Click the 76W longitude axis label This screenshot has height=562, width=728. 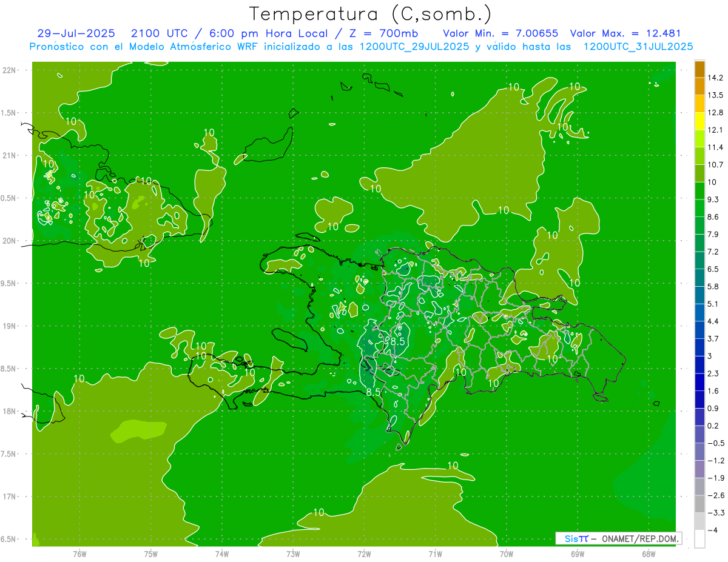tap(79, 554)
